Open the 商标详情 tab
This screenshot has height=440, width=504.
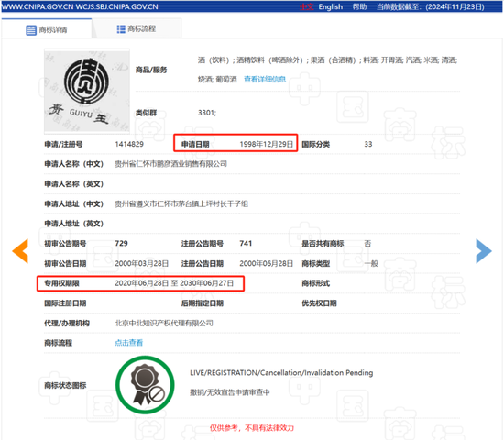pyautogui.click(x=47, y=29)
